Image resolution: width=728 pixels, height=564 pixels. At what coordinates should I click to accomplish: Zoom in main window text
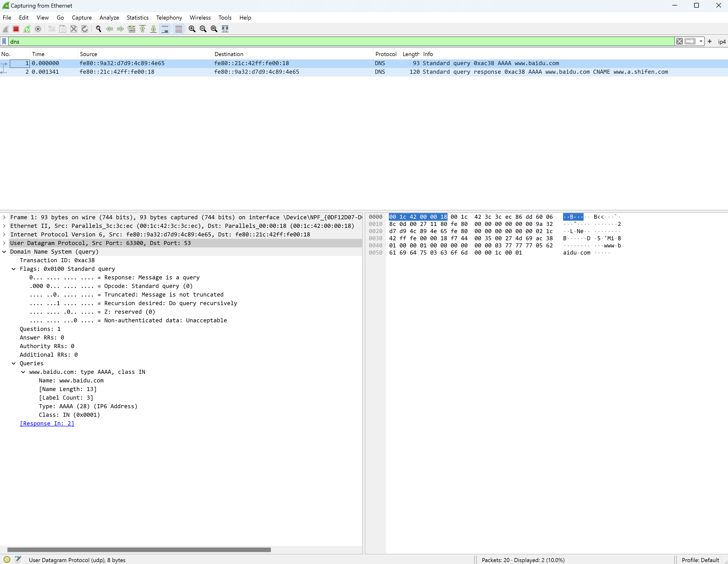pyautogui.click(x=192, y=29)
